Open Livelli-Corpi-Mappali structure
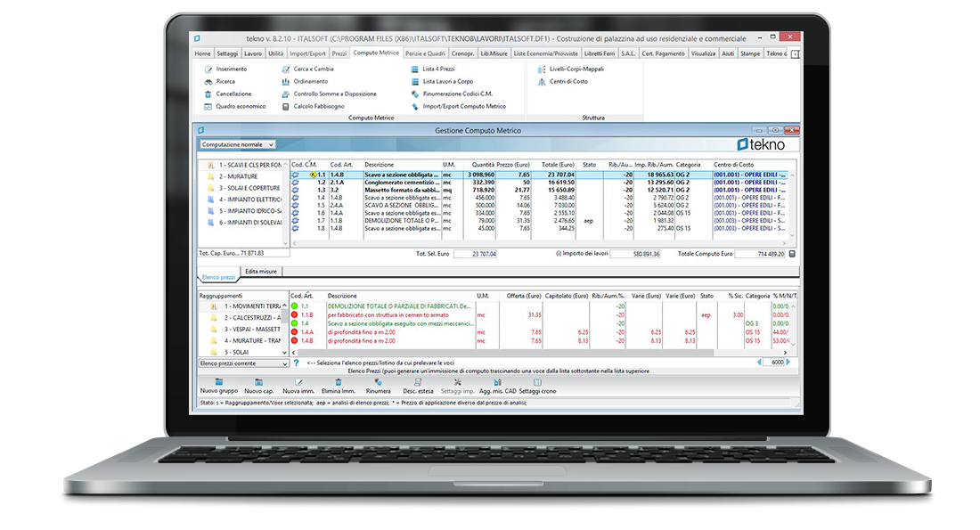This screenshot has width=980, height=530. pos(570,69)
